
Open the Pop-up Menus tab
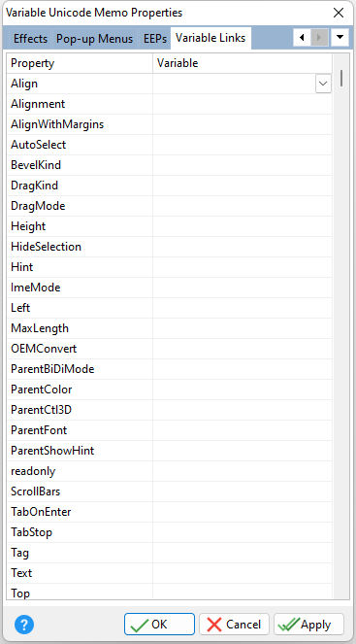[95, 39]
